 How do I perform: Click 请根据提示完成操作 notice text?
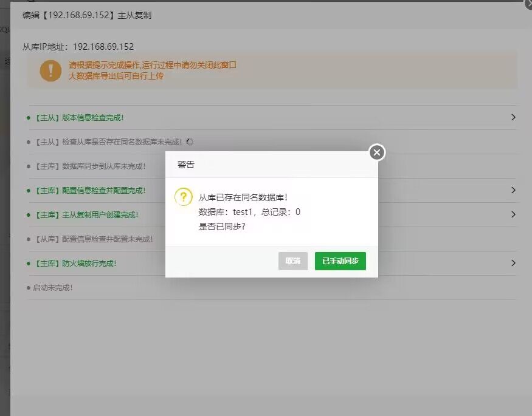[x=153, y=65]
